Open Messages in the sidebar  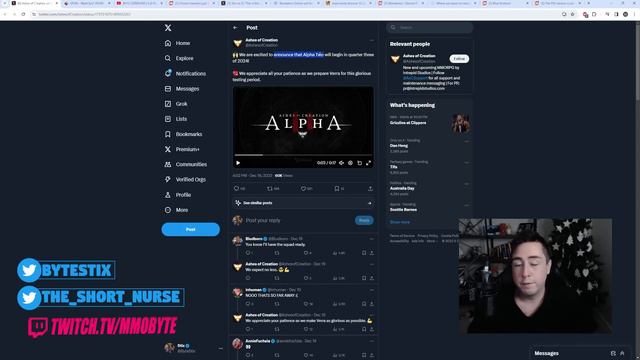tap(182, 89)
